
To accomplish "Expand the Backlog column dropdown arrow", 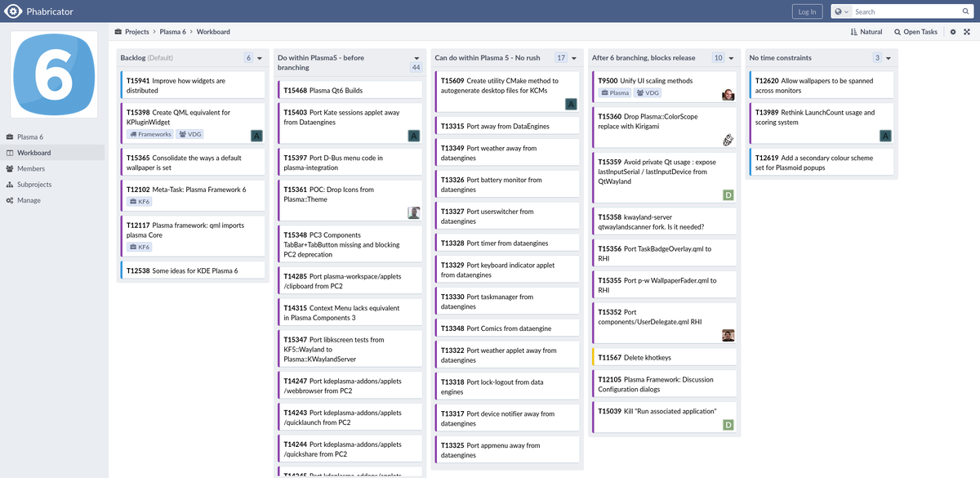I will [260, 58].
